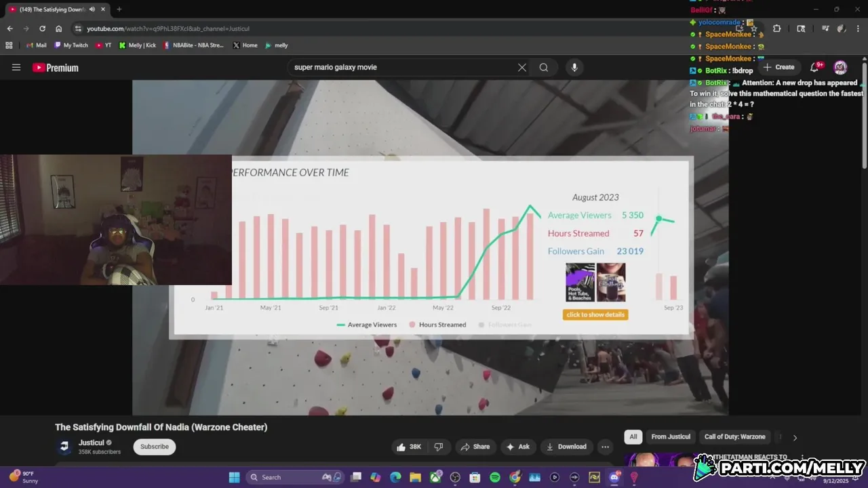Open the My Twitch bookmark

click(71, 45)
